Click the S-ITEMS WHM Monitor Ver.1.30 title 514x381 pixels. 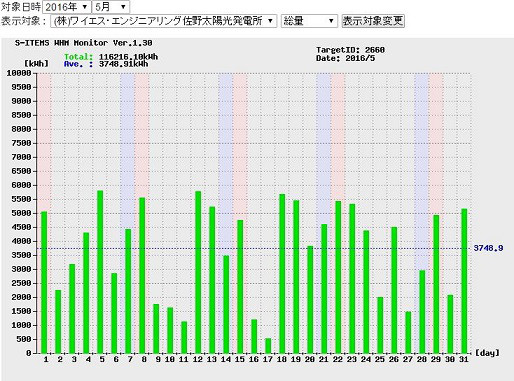click(84, 43)
